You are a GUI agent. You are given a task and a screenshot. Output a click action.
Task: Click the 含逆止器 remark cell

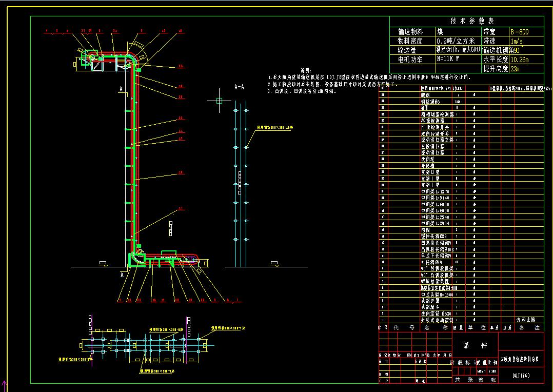pos(525,320)
